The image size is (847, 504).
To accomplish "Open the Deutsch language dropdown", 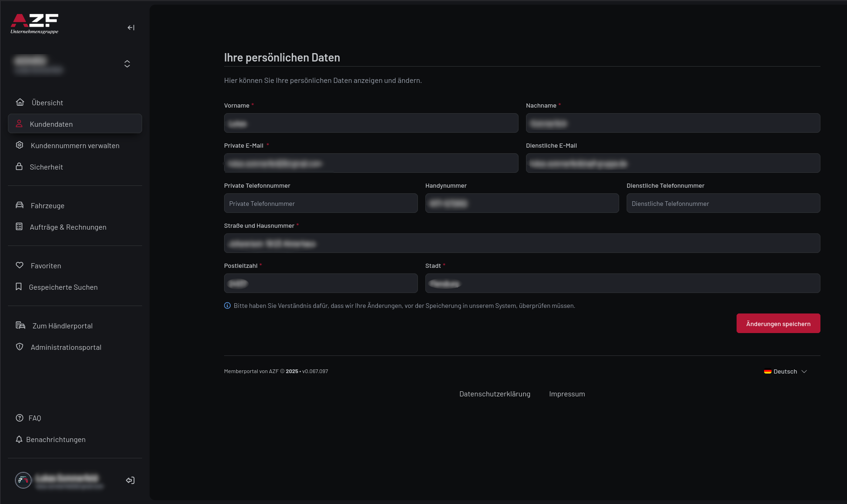I will [x=786, y=372].
